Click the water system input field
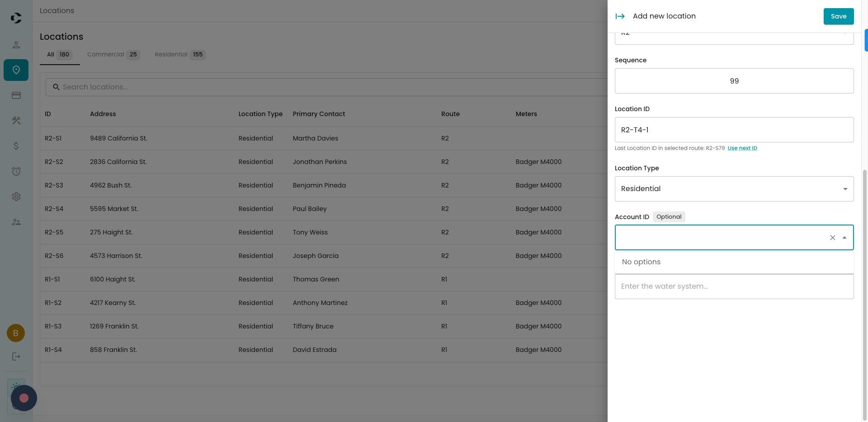Image resolution: width=868 pixels, height=422 pixels. [x=734, y=286]
